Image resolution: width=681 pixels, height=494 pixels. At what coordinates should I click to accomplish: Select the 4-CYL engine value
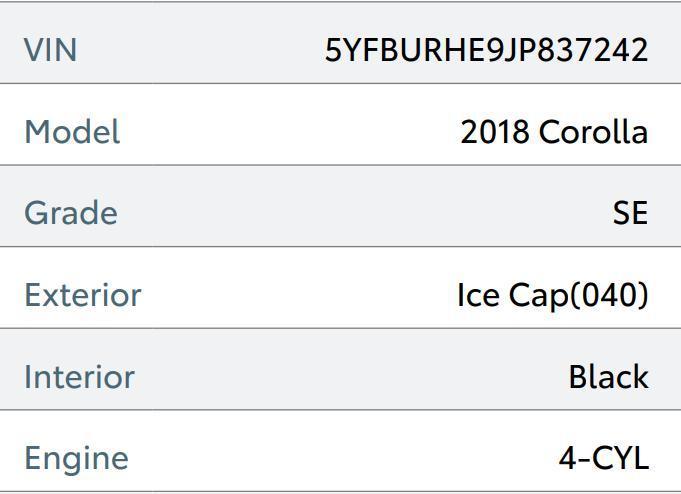603,458
